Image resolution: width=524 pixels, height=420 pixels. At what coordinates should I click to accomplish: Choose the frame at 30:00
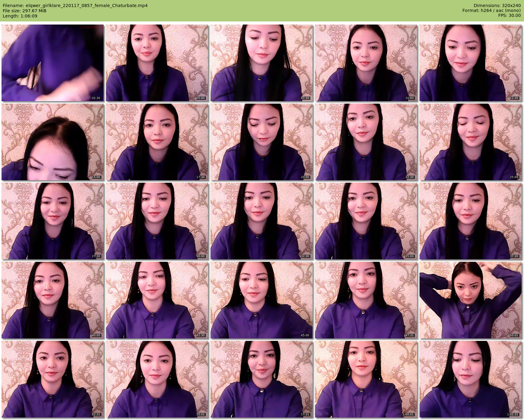click(157, 221)
